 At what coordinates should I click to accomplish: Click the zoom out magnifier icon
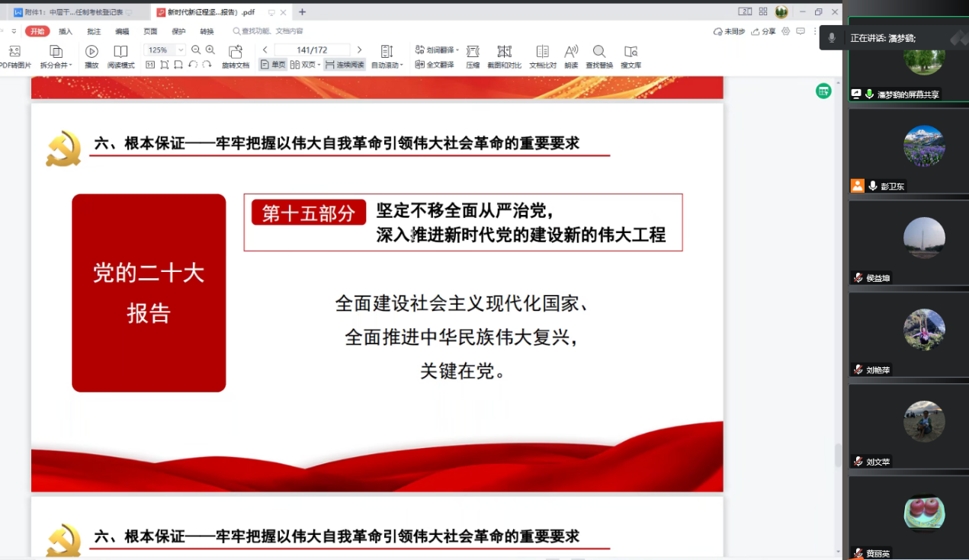click(x=196, y=50)
